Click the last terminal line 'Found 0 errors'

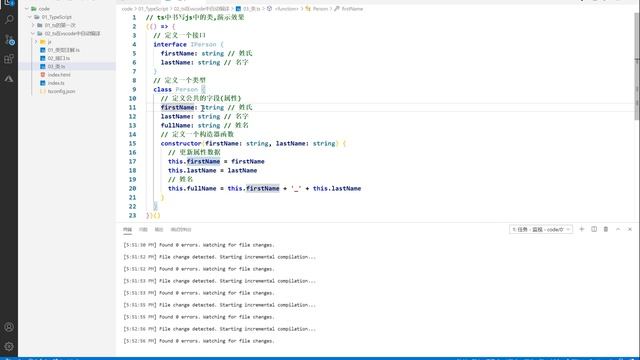[x=199, y=341]
